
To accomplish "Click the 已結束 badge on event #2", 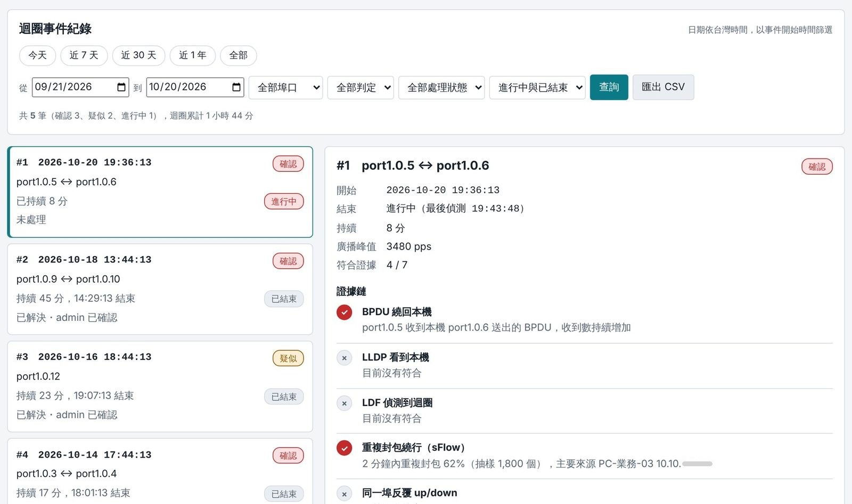I will click(284, 299).
